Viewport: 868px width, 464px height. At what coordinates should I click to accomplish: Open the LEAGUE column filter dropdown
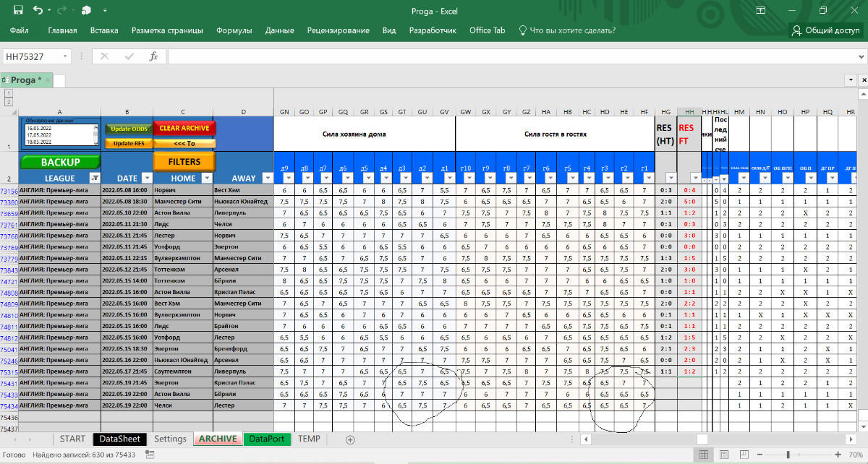(x=94, y=178)
